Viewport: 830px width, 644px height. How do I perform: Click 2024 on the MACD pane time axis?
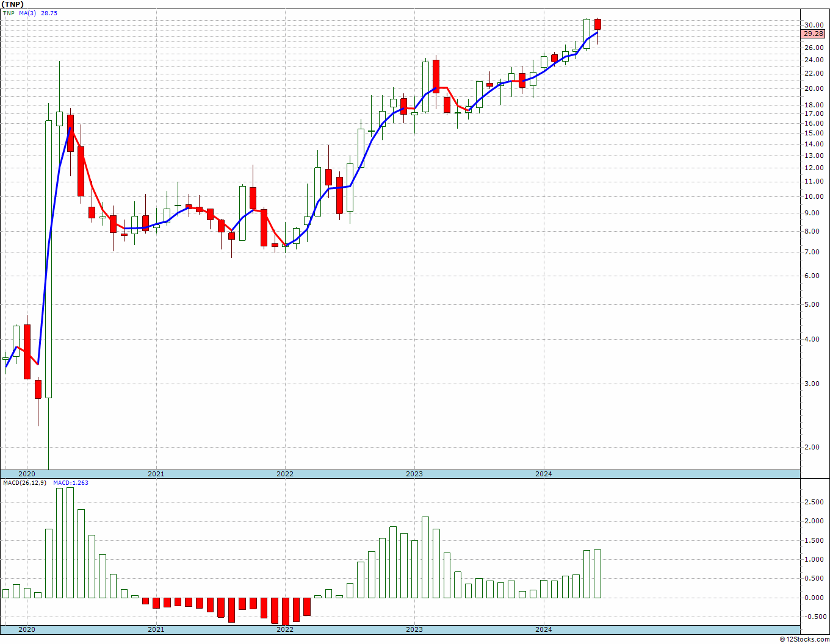[x=544, y=629]
